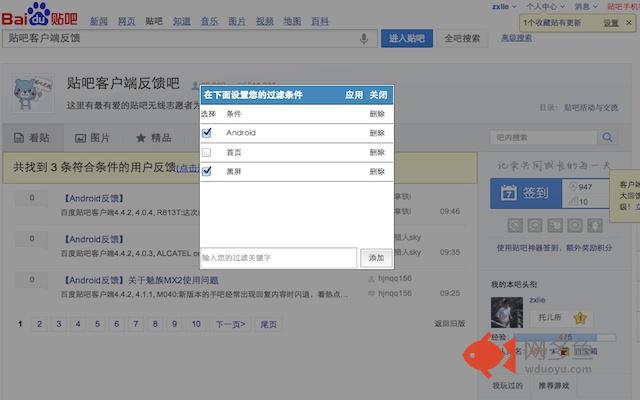Viewport: 640px width, 400px height.
Task: Open 音乐 navigation link
Action: coord(209,21)
